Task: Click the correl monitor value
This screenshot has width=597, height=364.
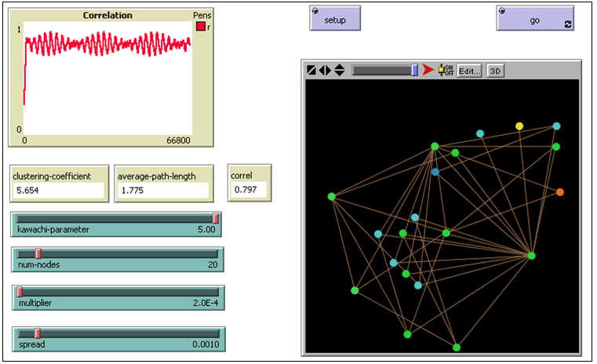Action: pos(249,189)
